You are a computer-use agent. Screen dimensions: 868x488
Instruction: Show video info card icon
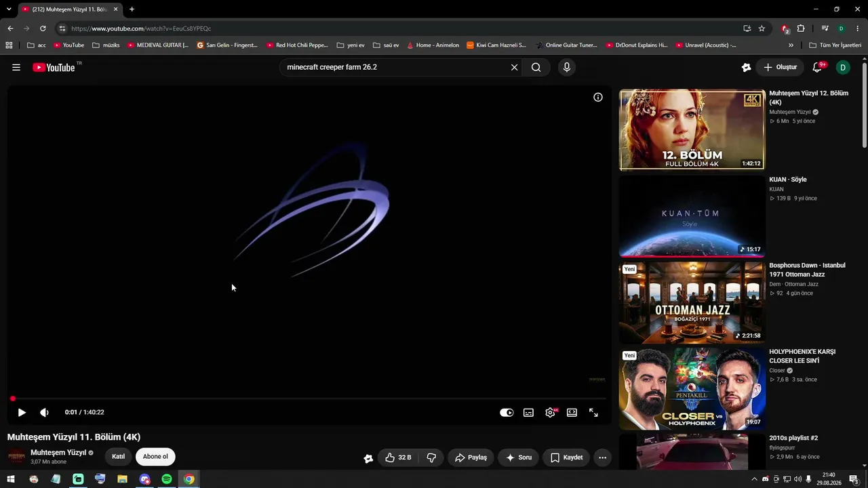coord(598,97)
